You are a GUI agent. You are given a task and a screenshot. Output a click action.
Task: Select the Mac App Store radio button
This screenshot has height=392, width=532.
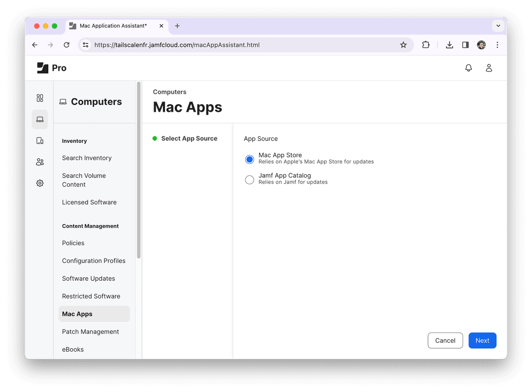click(249, 159)
